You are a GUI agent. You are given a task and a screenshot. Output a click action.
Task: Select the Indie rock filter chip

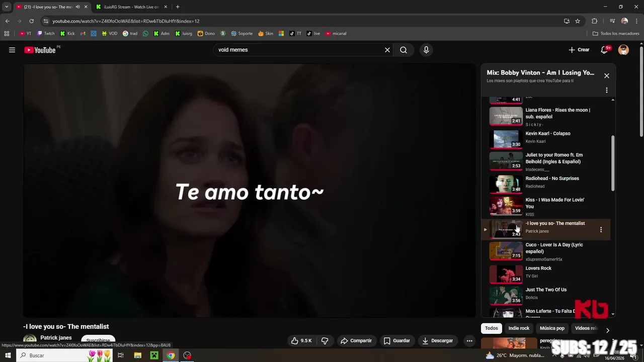pos(519,328)
